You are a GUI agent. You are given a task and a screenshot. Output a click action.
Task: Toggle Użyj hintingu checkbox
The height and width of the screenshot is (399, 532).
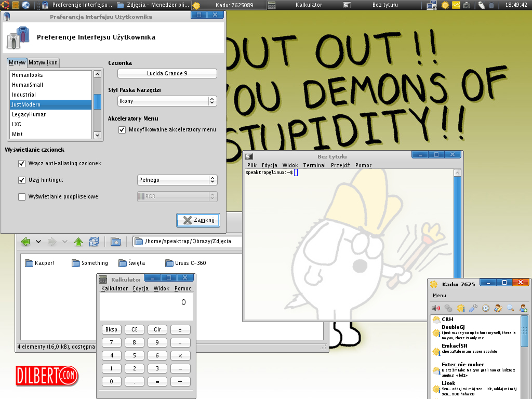tap(22, 180)
